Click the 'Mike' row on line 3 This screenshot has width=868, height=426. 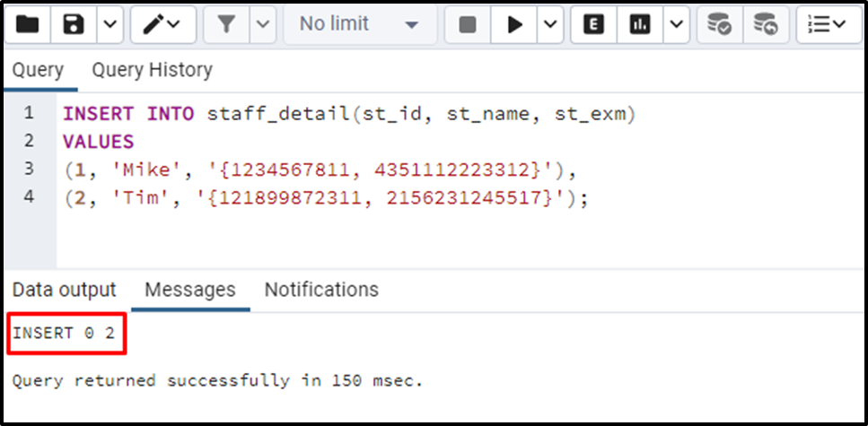click(321, 170)
